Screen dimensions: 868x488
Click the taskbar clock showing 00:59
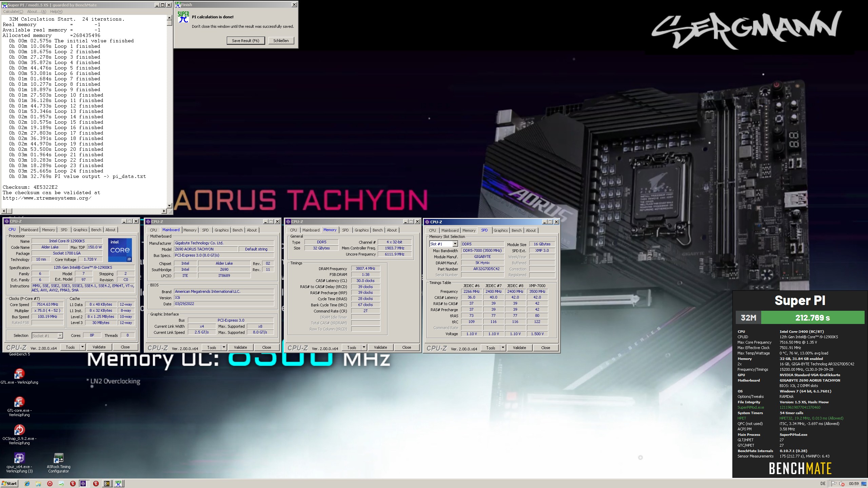point(854,484)
